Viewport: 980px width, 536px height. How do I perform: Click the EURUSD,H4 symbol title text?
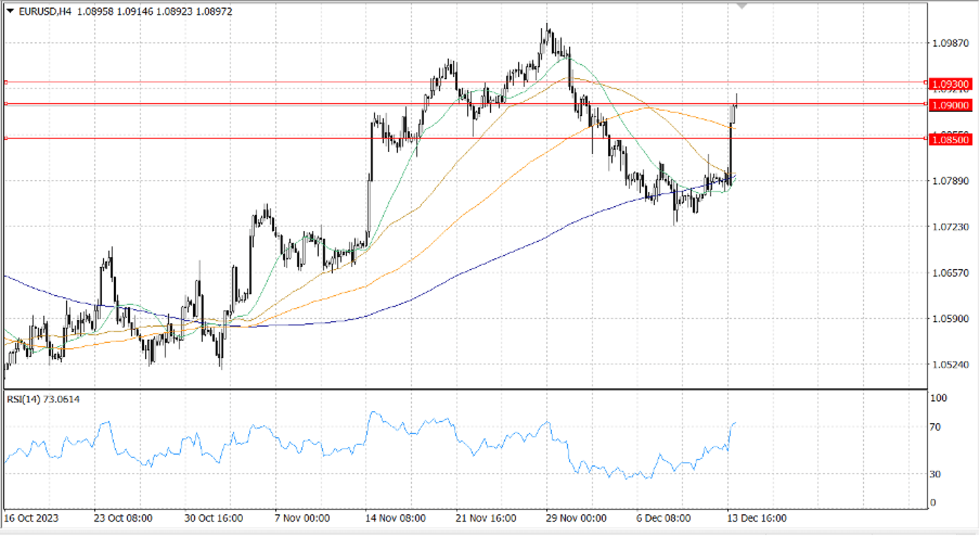(45, 11)
